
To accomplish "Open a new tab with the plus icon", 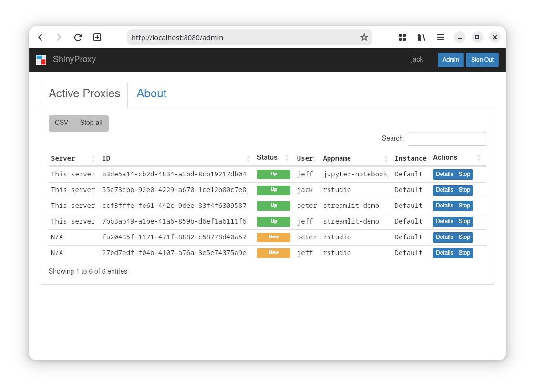I will 97,37.
